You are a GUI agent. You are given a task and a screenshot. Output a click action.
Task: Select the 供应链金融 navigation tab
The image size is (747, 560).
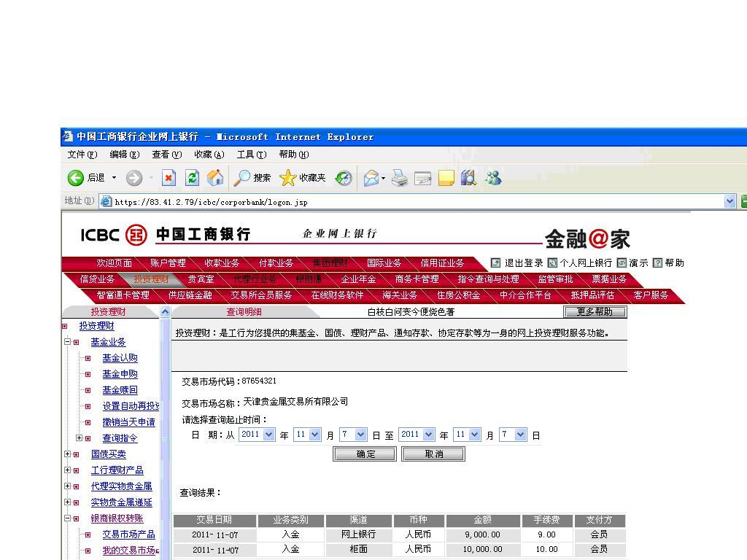[190, 295]
